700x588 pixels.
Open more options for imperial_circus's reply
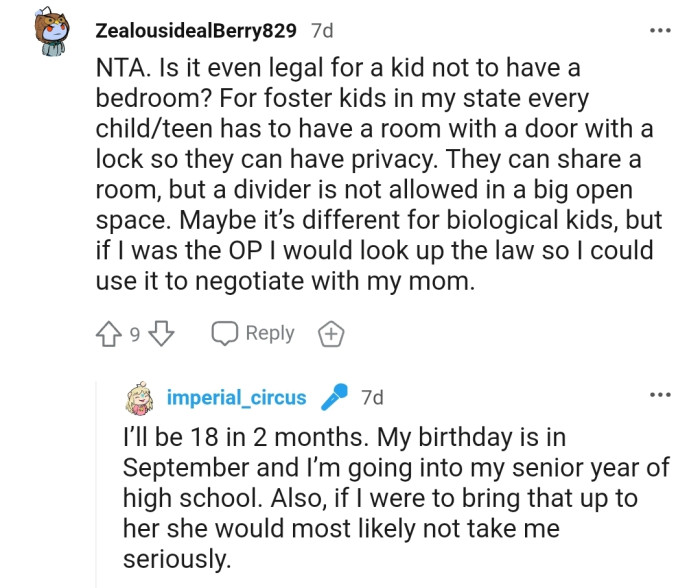pos(660,395)
